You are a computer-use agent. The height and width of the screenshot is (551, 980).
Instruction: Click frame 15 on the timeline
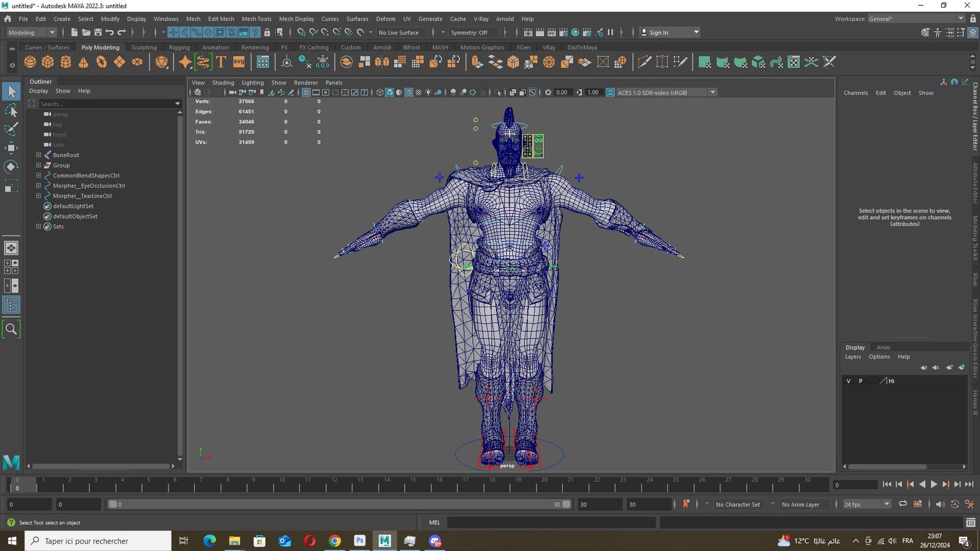click(x=413, y=485)
